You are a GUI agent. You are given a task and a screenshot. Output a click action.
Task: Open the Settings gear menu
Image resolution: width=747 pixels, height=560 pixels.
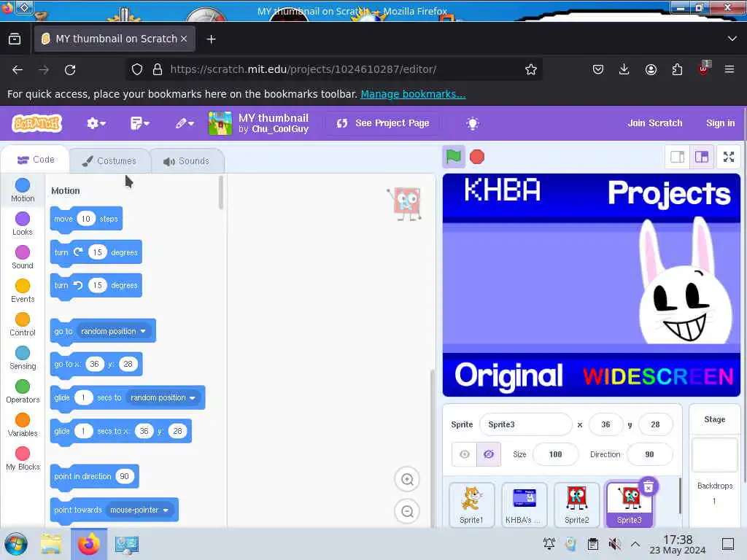[x=96, y=123]
